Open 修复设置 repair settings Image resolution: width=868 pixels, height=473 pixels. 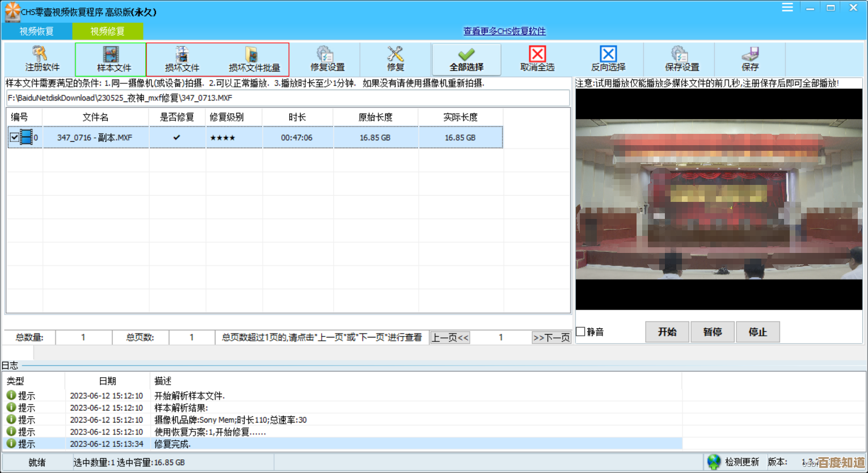pyautogui.click(x=326, y=59)
